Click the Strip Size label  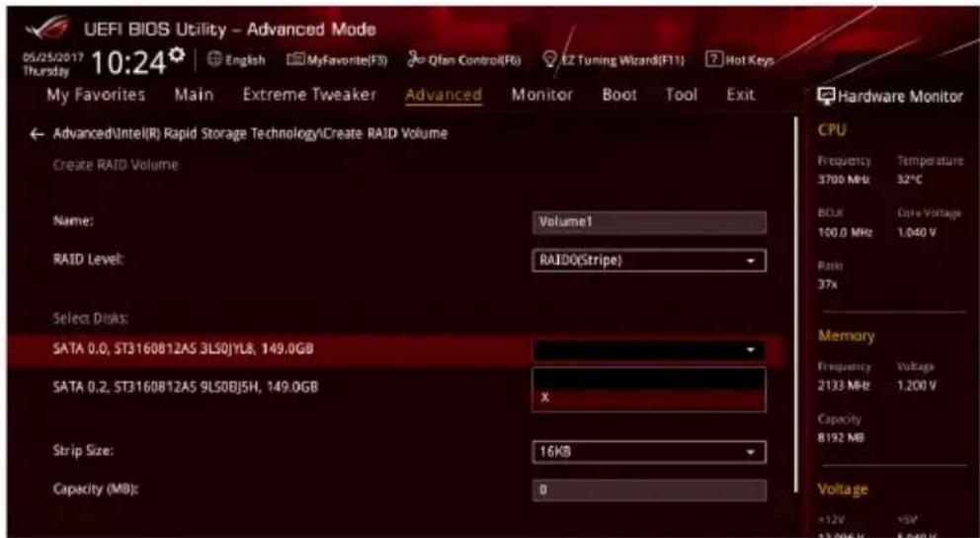click(x=83, y=450)
